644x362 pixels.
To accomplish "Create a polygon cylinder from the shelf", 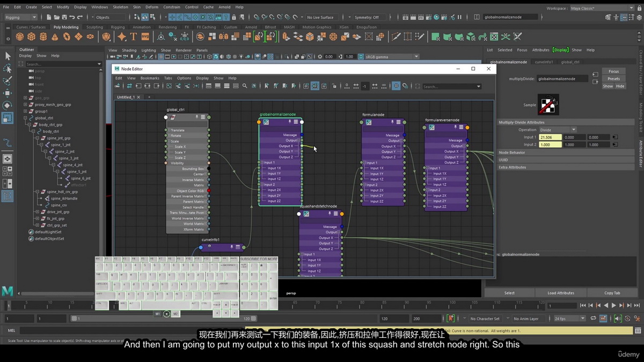I will (43, 37).
